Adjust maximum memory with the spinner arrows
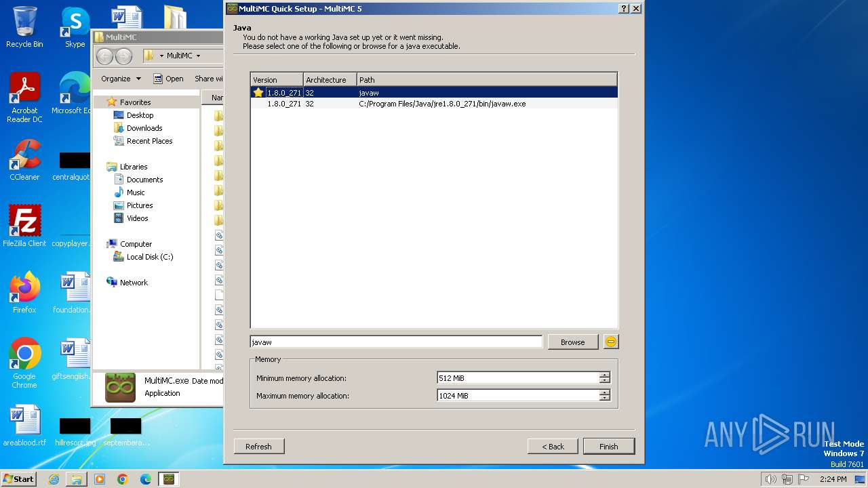 (x=605, y=395)
